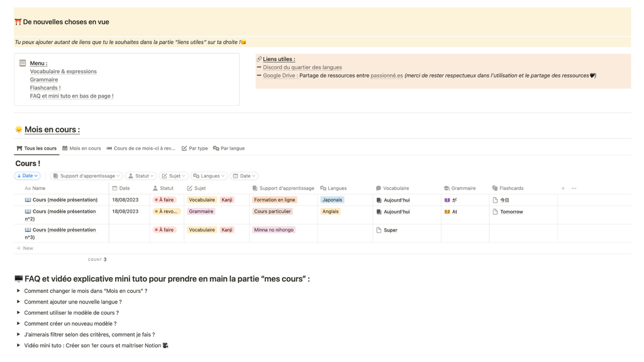
Task: Click the Mois en cours : heading
Action: 52,129
